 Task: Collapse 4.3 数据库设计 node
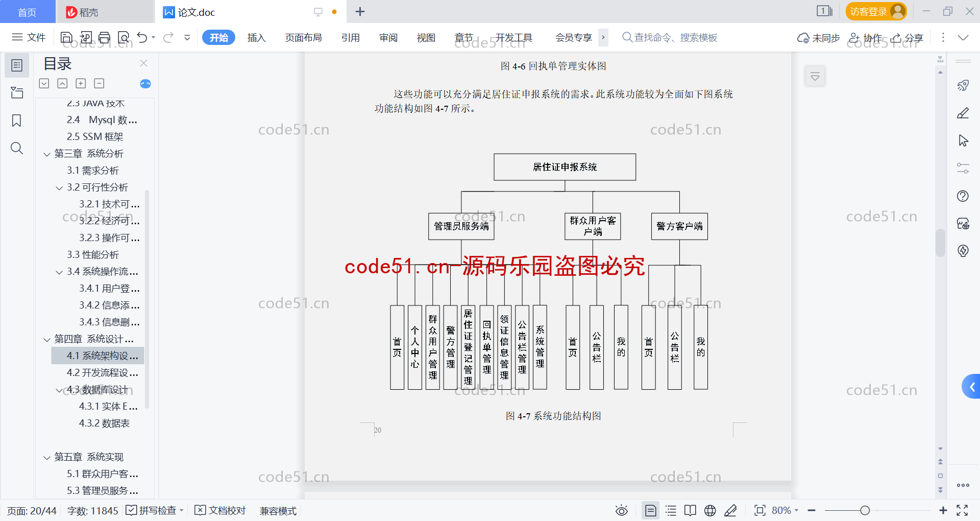pos(59,390)
